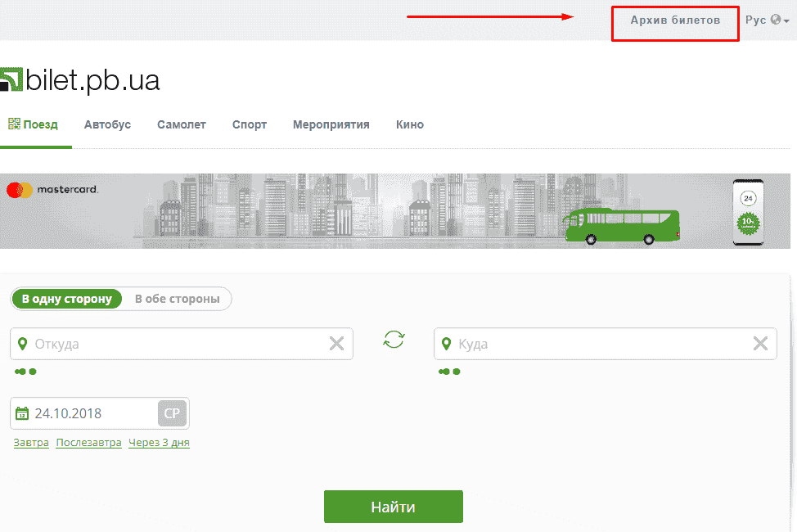Select the В одну сторону option
This screenshot has height=532, width=797.
click(67, 299)
